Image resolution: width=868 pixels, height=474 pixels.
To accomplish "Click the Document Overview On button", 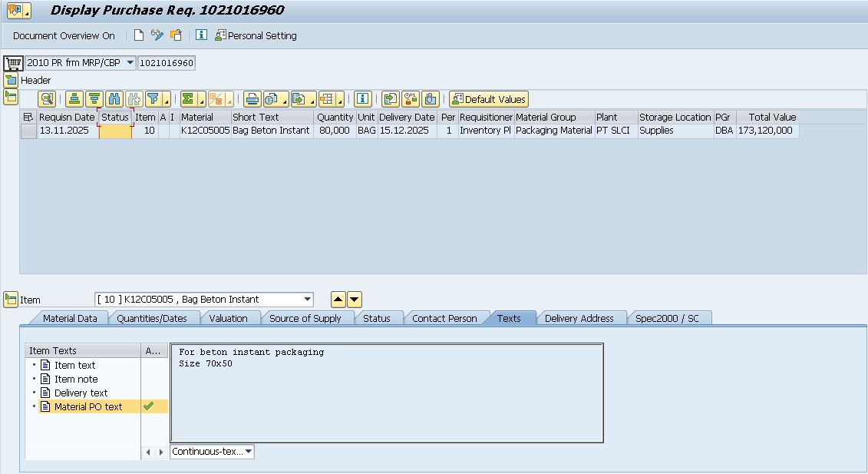I will point(64,35).
